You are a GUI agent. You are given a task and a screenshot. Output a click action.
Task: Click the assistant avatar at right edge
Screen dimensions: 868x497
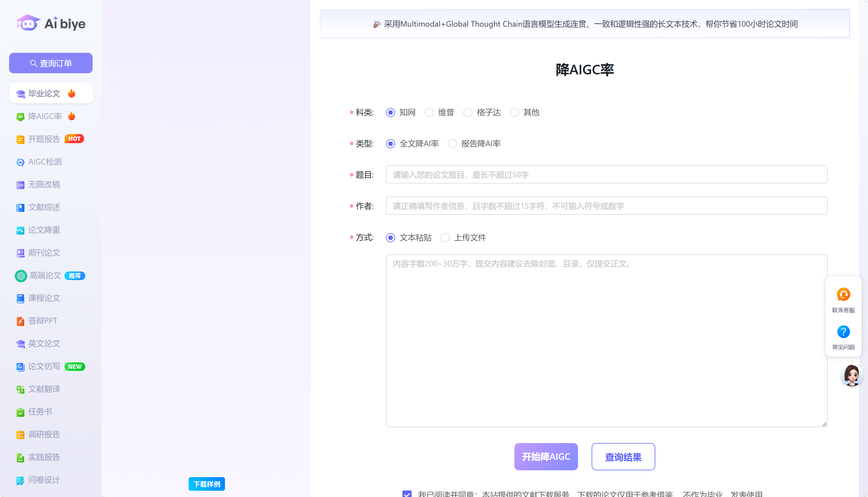pos(852,375)
